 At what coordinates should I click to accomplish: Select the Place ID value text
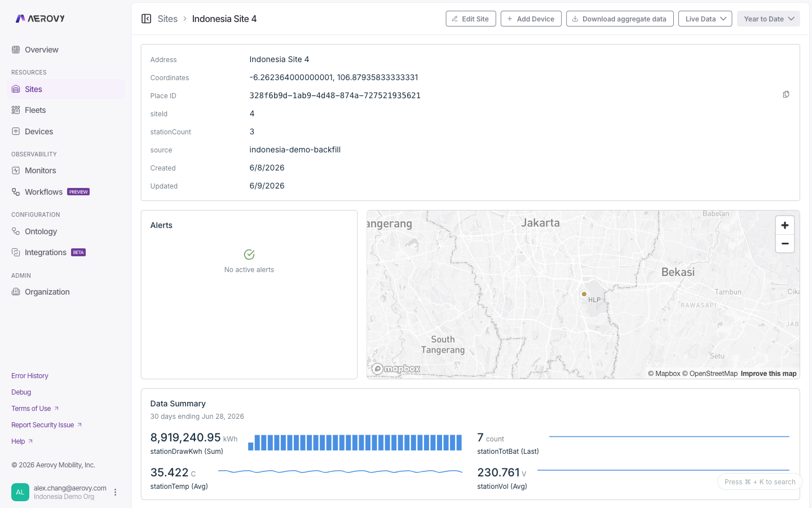click(x=335, y=95)
